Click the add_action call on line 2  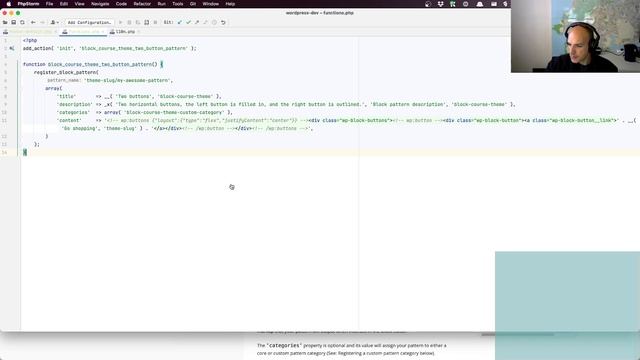click(x=37, y=48)
